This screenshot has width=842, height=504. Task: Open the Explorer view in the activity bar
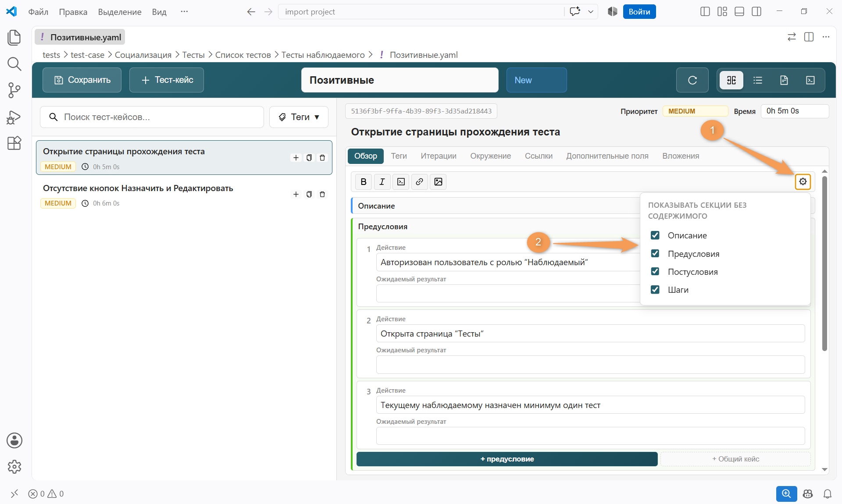(x=14, y=38)
